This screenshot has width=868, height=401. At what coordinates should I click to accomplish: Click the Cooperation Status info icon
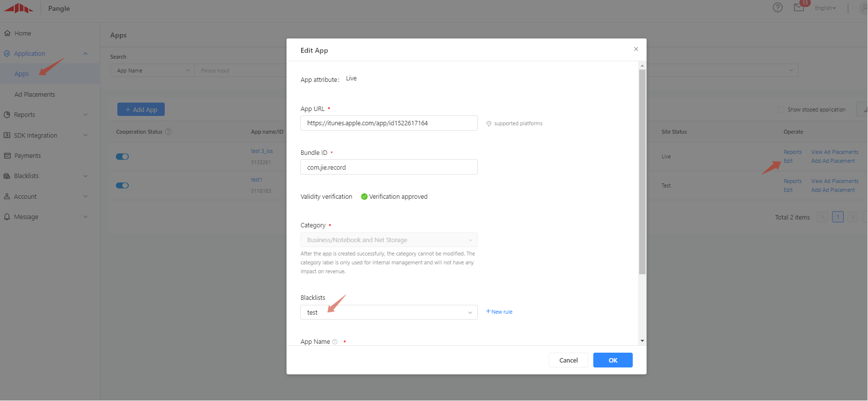pyautogui.click(x=168, y=132)
